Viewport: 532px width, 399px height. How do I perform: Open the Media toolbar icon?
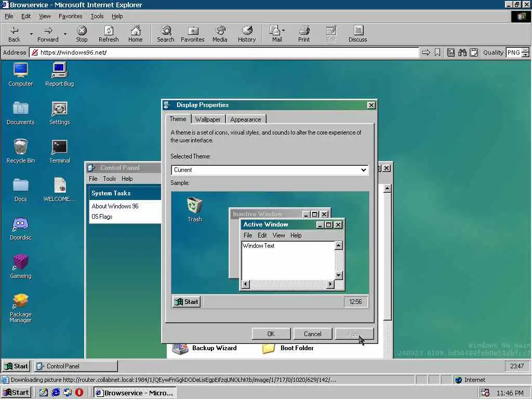click(x=220, y=31)
